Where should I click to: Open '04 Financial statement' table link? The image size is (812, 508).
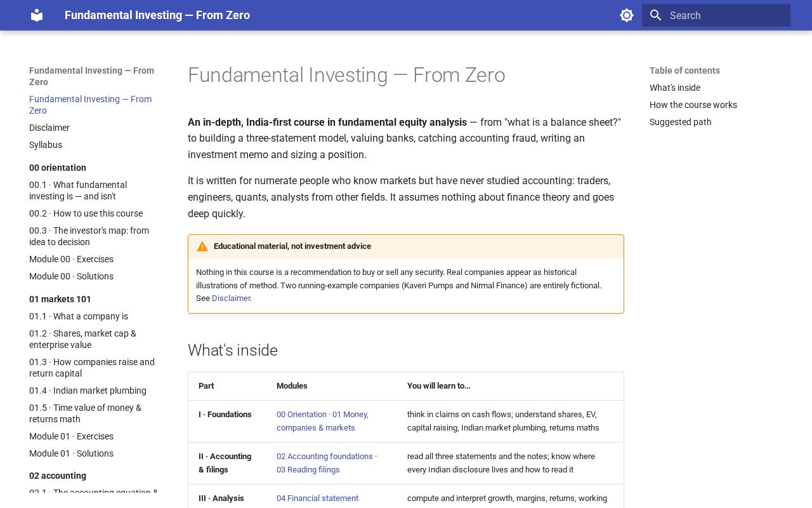[x=317, y=498]
